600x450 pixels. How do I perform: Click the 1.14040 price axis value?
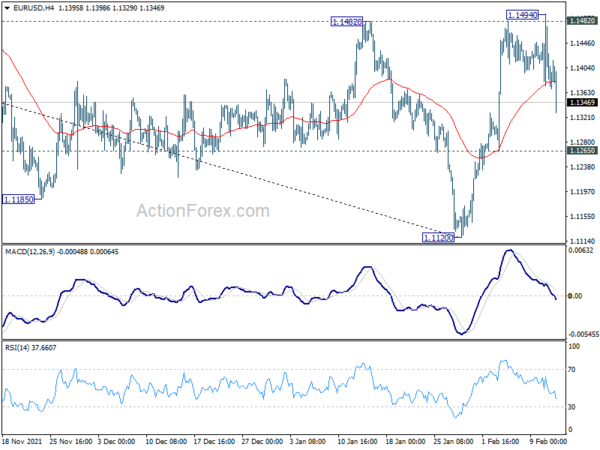(x=582, y=68)
